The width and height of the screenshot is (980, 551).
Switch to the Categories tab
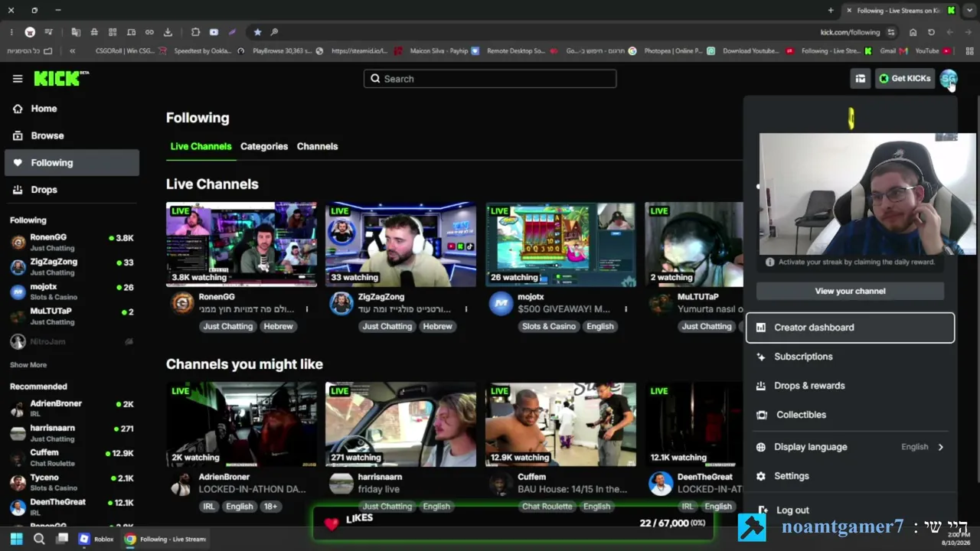click(264, 146)
